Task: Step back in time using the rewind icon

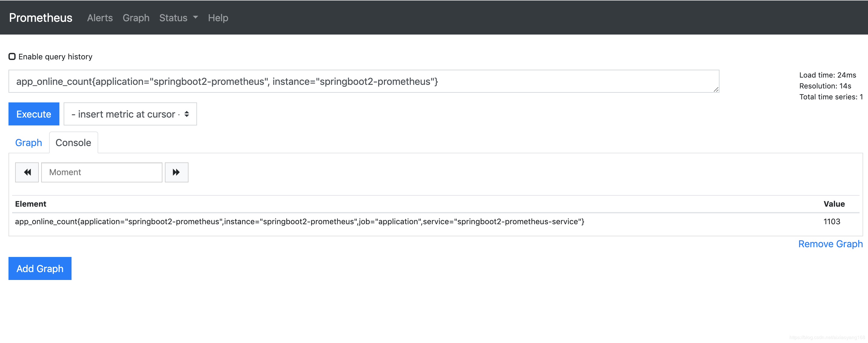Action: coord(27,172)
